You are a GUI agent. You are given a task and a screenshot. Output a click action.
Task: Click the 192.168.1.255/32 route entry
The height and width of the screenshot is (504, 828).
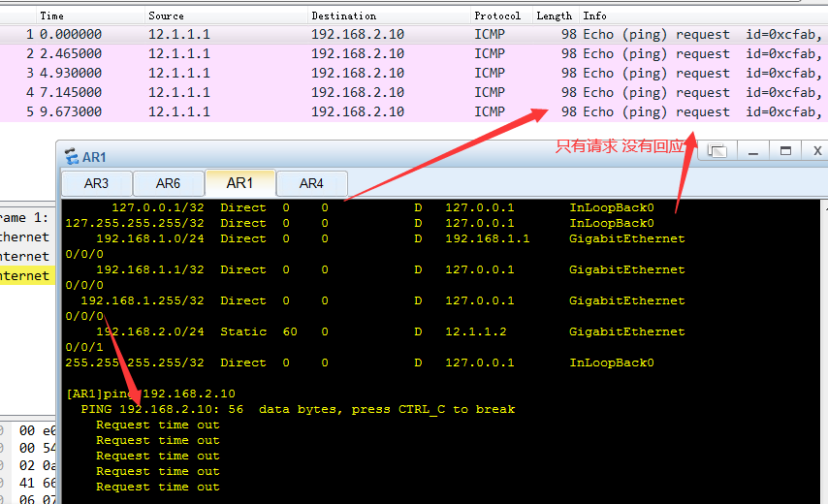pos(383,300)
